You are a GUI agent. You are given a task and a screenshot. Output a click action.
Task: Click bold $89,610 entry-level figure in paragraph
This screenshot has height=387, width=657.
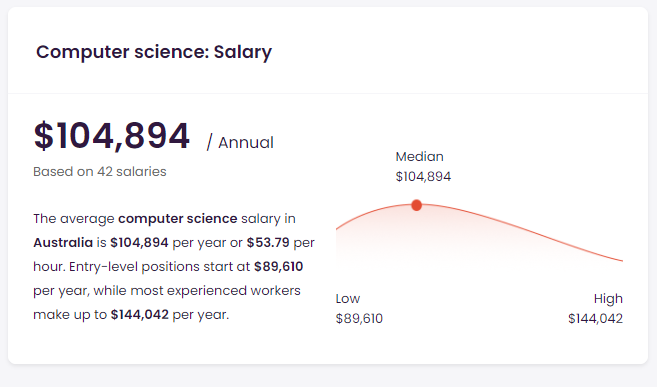coord(279,266)
